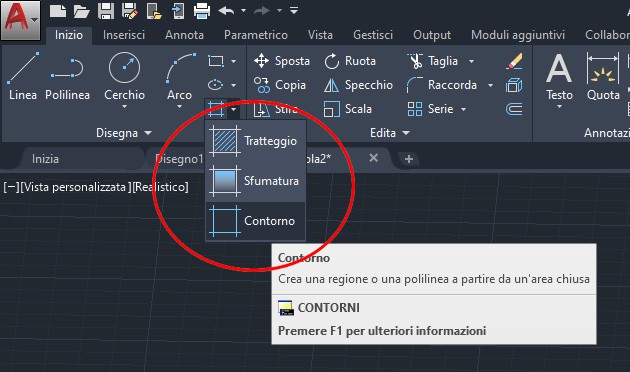Open the Redo history dropdown arrow
This screenshot has height=372, width=630.
[279, 11]
